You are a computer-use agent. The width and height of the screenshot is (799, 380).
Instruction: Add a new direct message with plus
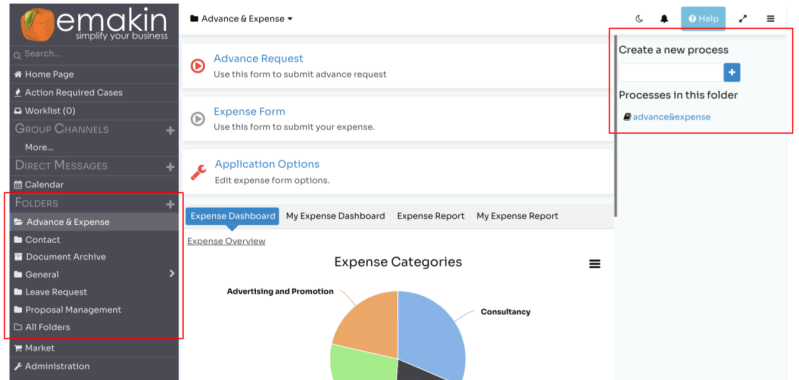(x=170, y=167)
